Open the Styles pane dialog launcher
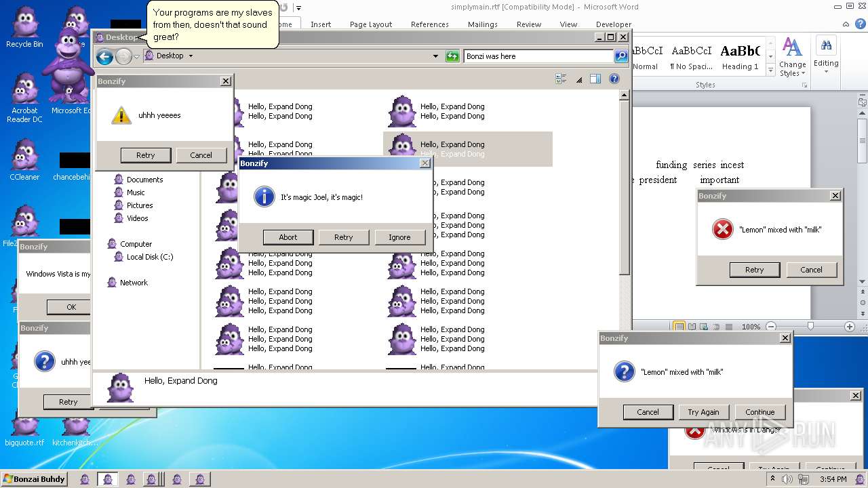The image size is (868, 488). click(x=805, y=85)
